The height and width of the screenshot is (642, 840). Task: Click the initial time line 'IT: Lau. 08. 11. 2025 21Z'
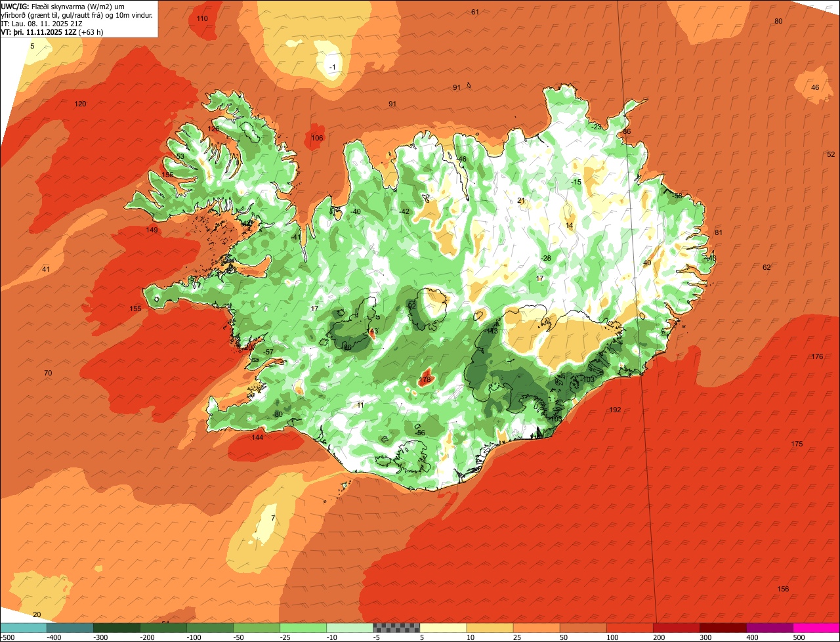tap(41, 24)
